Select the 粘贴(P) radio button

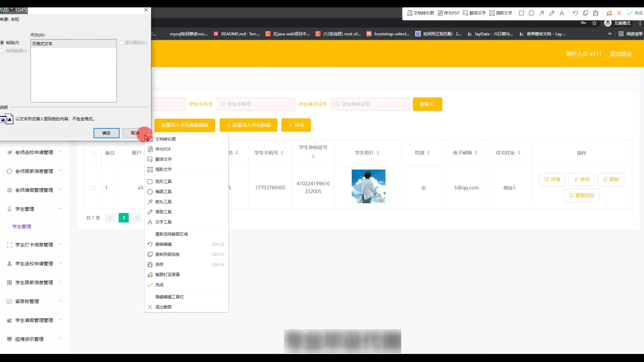coord(2,43)
